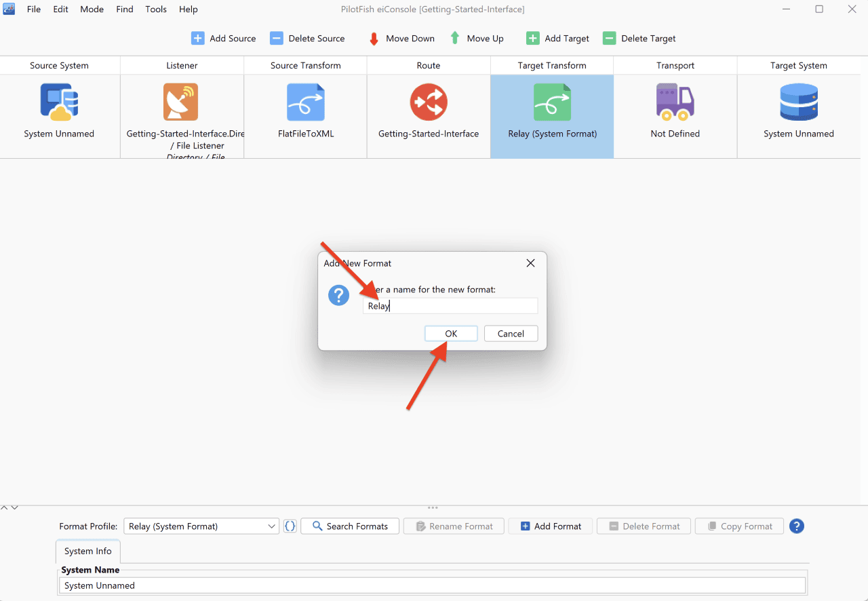Screen dimensions: 868x601
Task: Cancel the Add New Format dialog
Action: point(511,333)
